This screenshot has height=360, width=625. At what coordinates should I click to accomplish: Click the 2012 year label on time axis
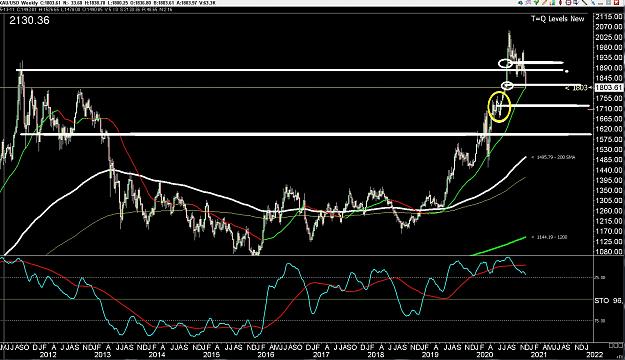48,354
